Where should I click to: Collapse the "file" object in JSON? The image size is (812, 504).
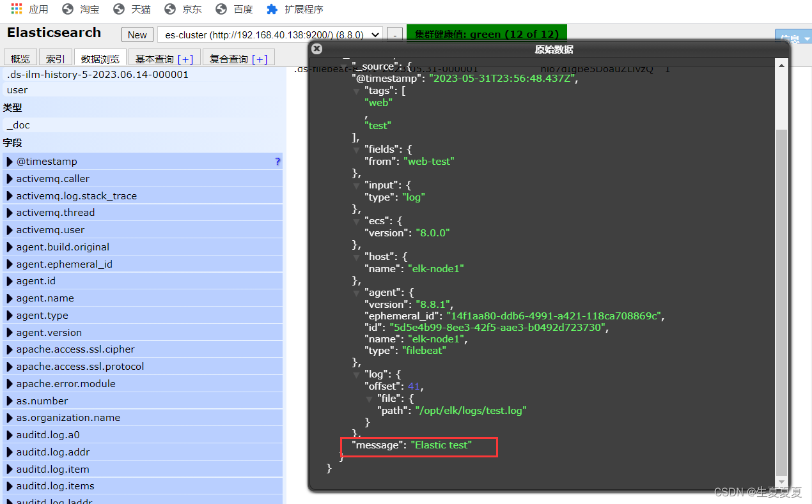[369, 399]
